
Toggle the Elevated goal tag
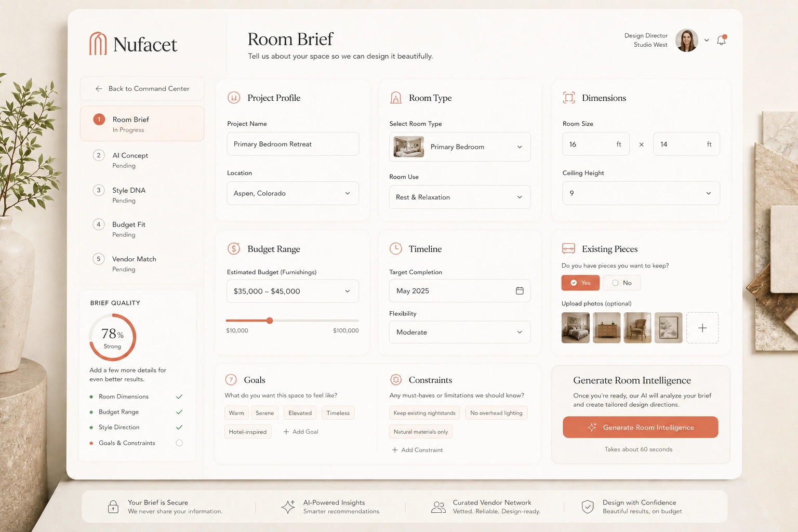click(300, 413)
